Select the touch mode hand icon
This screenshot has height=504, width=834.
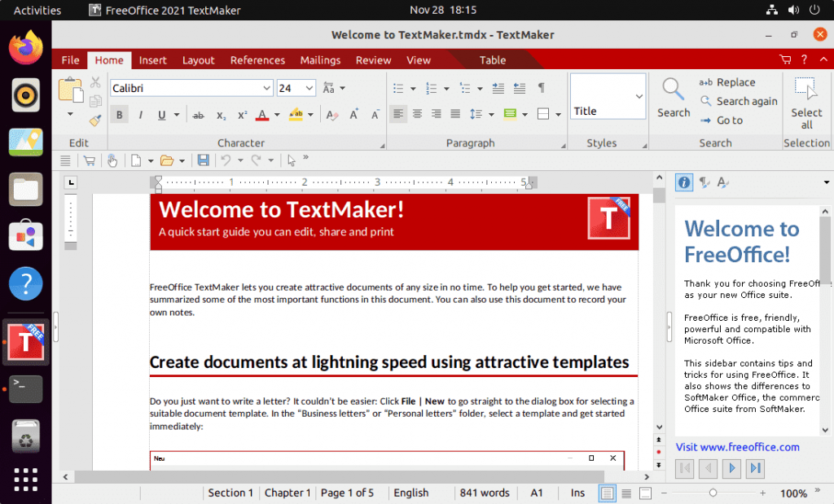pos(112,160)
